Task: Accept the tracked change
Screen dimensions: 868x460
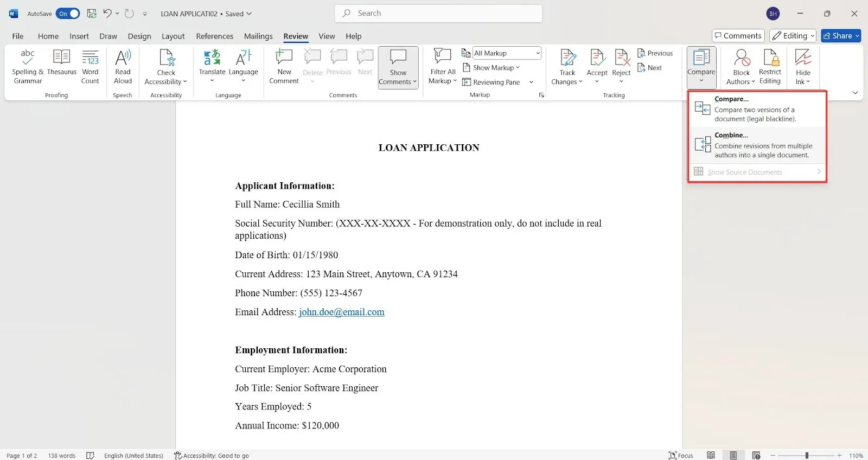Action: (597, 67)
